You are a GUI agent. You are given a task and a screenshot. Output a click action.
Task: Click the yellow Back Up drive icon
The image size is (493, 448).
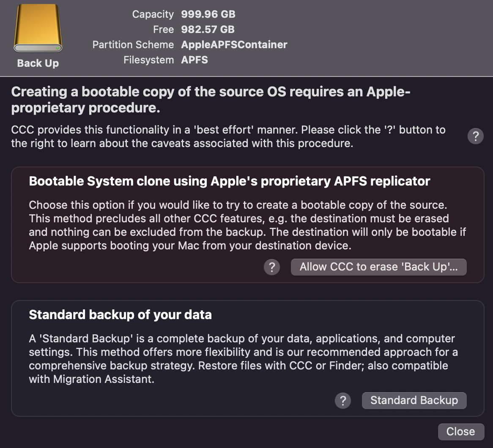[38, 28]
